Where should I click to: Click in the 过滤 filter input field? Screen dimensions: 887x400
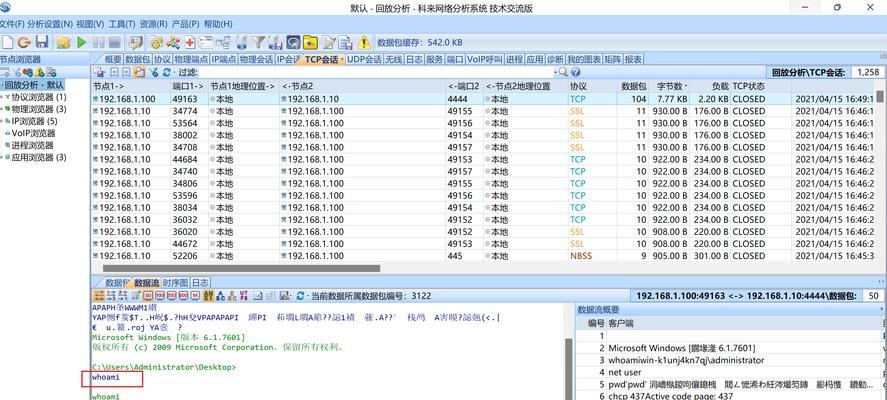click(x=375, y=72)
